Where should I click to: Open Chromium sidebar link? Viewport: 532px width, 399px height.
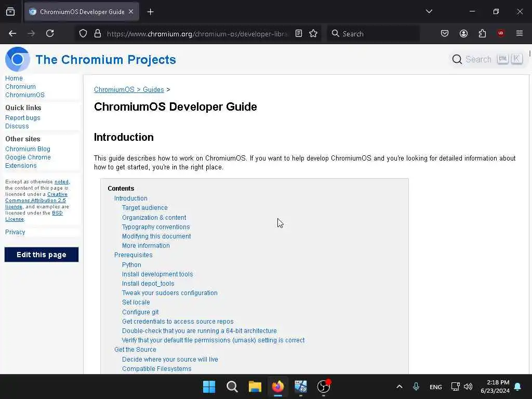tap(20, 87)
